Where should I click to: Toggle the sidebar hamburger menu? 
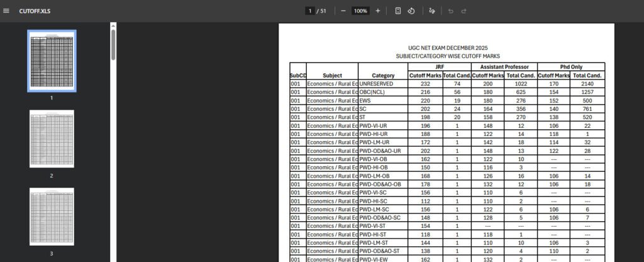click(x=7, y=11)
